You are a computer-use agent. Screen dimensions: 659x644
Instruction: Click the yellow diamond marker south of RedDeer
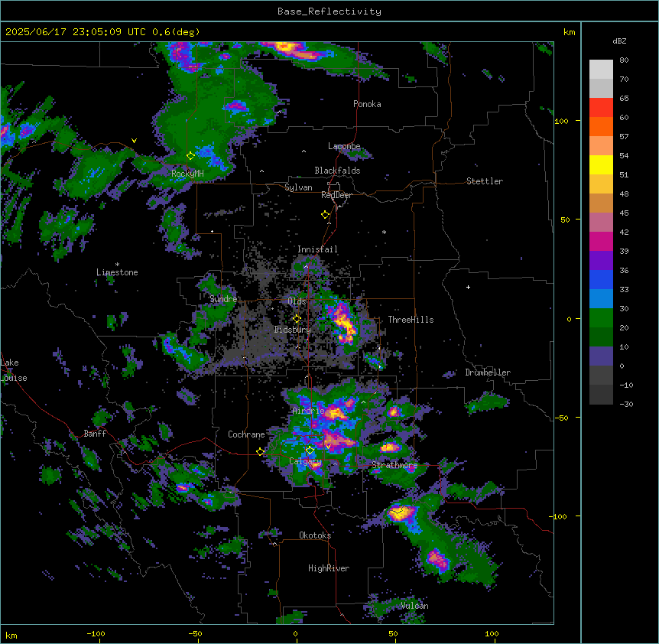[325, 215]
